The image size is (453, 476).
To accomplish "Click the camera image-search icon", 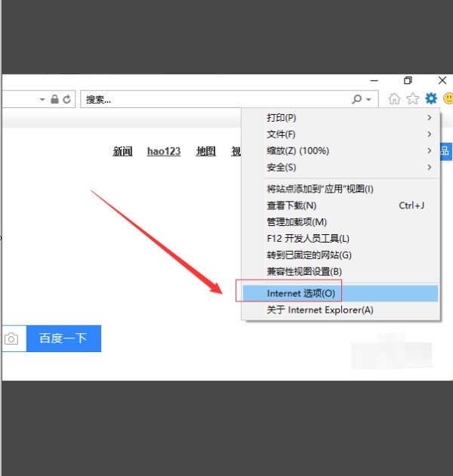I will pyautogui.click(x=11, y=338).
